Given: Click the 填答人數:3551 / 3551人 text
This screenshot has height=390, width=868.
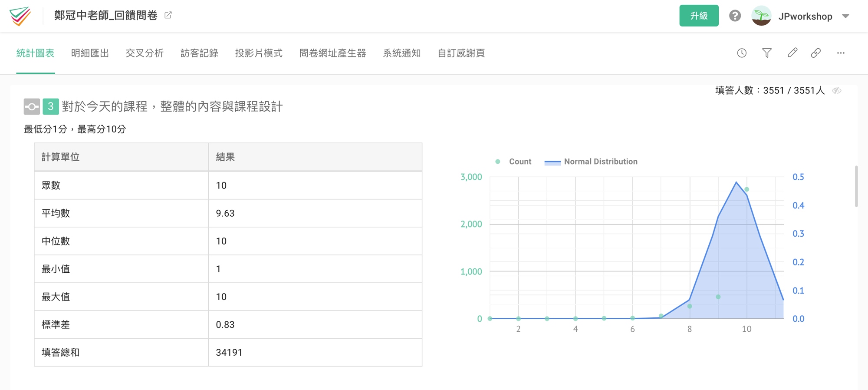Looking at the screenshot, I should [x=770, y=90].
